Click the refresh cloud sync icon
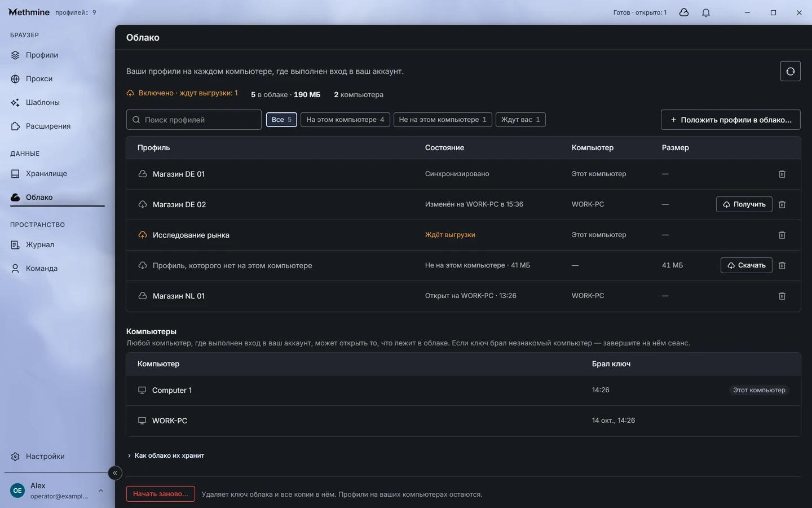This screenshot has width=812, height=508. coord(790,71)
